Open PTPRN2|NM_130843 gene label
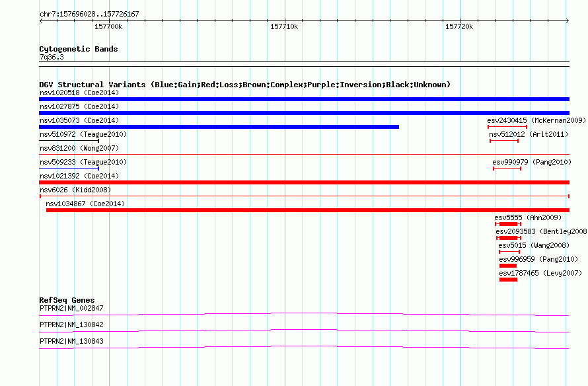This screenshot has width=588, height=386. [x=71, y=341]
